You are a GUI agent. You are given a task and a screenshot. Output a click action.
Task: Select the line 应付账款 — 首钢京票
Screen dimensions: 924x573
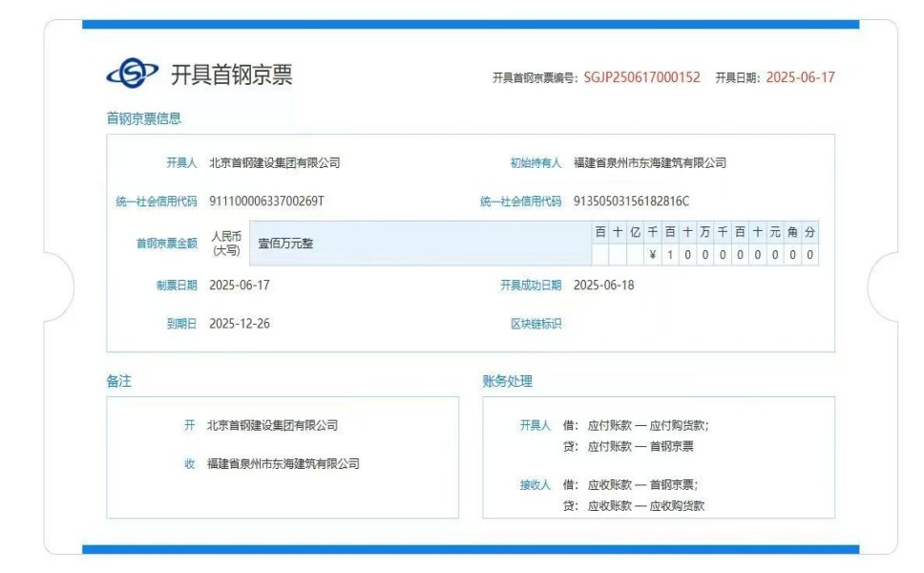coord(640,446)
